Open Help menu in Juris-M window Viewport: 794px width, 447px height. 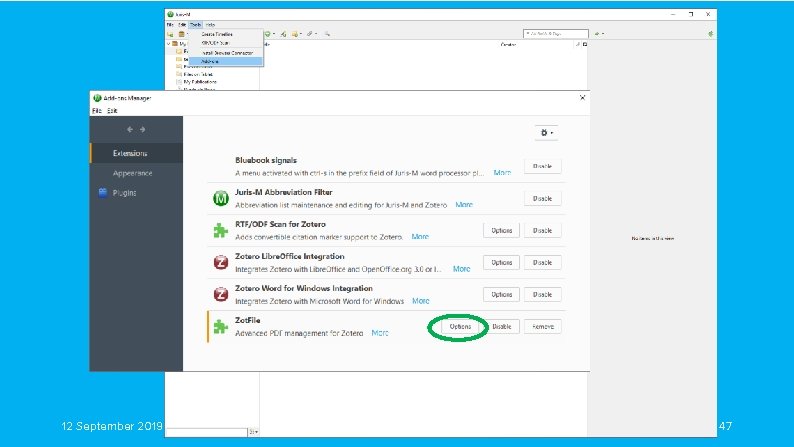pyautogui.click(x=210, y=24)
